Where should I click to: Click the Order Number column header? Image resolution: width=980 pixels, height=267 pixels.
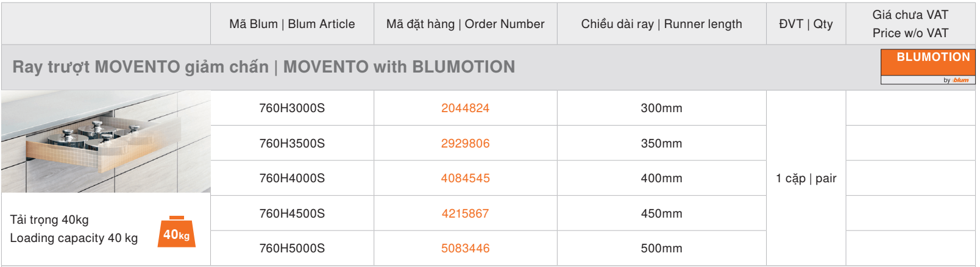coord(465,24)
